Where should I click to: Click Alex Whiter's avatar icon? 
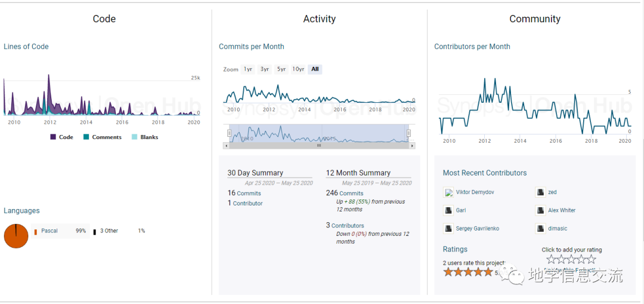(x=540, y=210)
